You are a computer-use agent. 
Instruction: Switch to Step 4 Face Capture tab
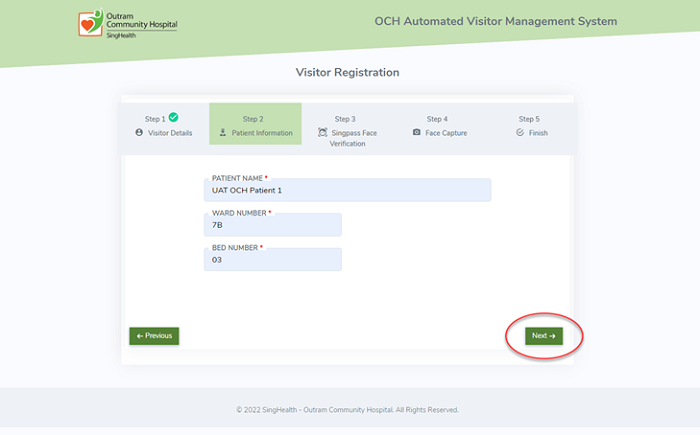click(439, 126)
